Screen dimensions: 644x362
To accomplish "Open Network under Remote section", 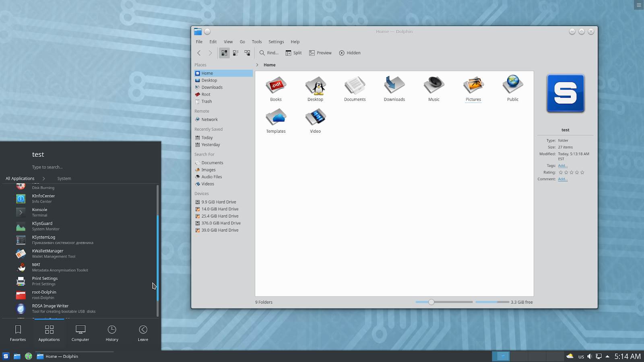I will 209,119.
